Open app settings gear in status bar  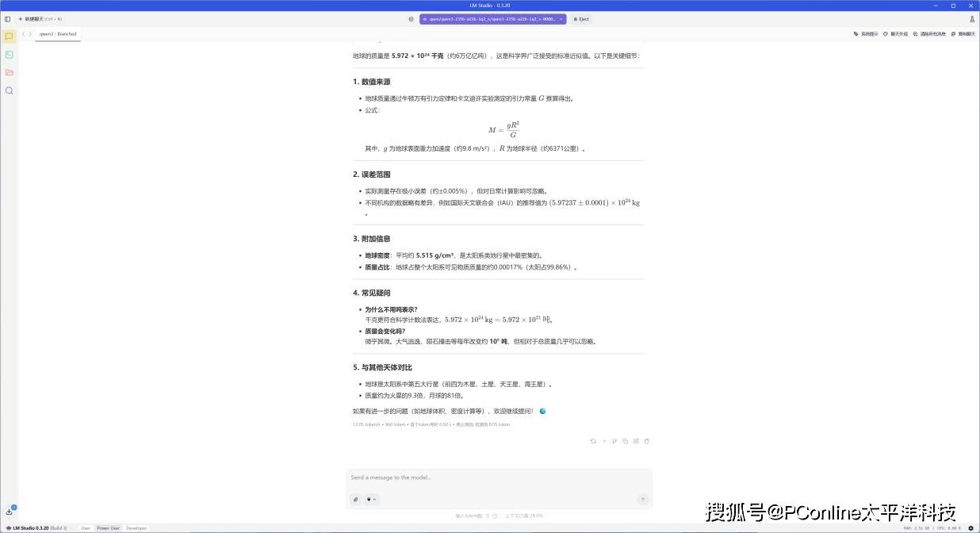click(x=971, y=527)
